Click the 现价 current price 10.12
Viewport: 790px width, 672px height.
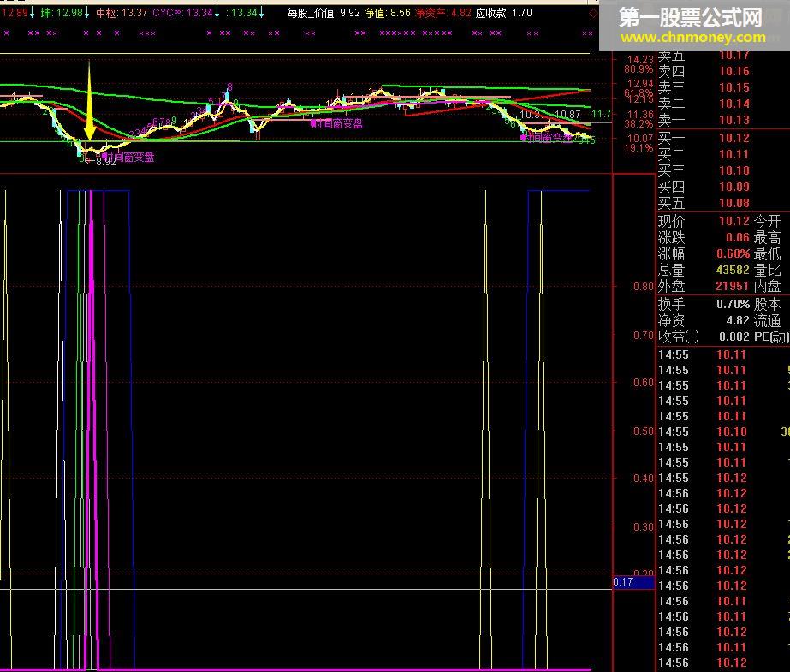734,221
